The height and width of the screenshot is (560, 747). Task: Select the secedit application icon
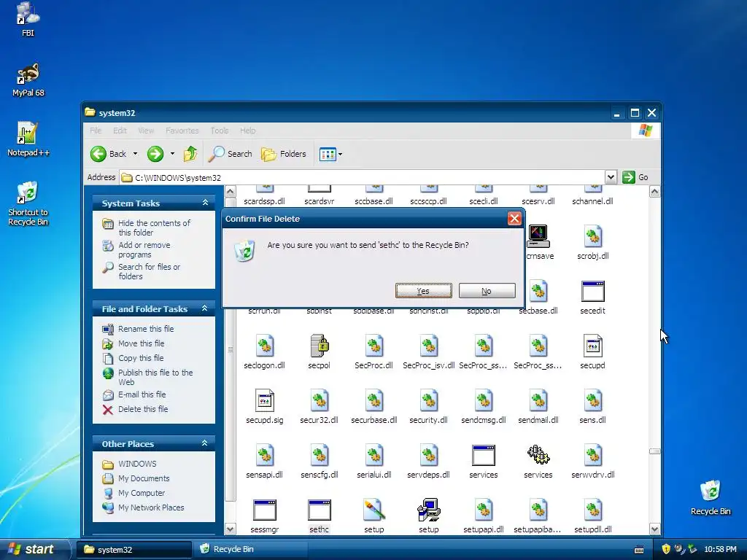click(592, 292)
